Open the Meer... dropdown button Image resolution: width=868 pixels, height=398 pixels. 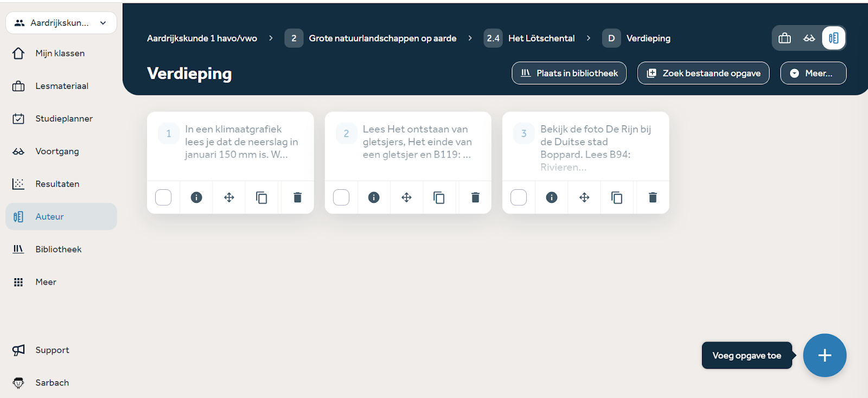(813, 73)
